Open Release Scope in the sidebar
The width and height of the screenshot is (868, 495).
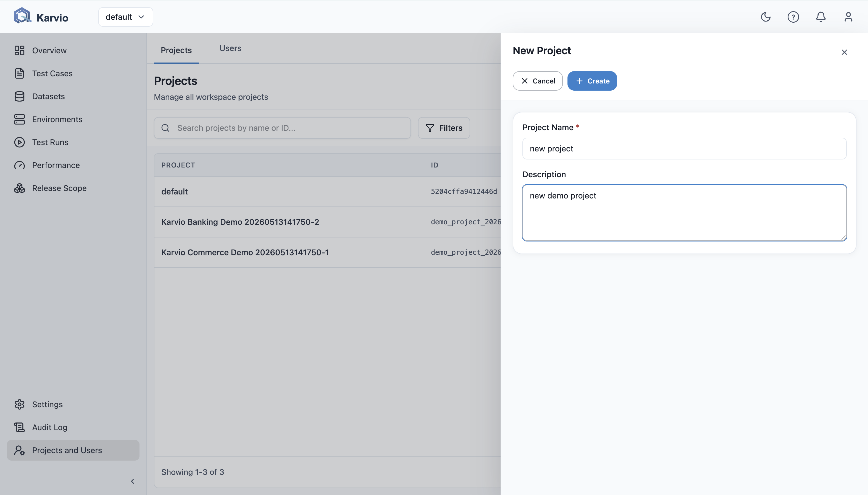pos(73,188)
